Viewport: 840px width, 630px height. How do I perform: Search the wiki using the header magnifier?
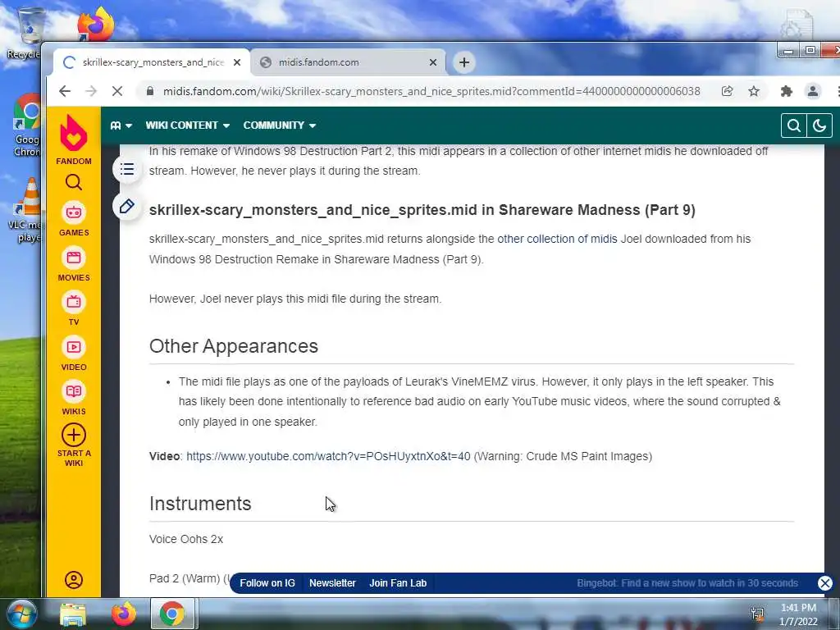pos(793,126)
